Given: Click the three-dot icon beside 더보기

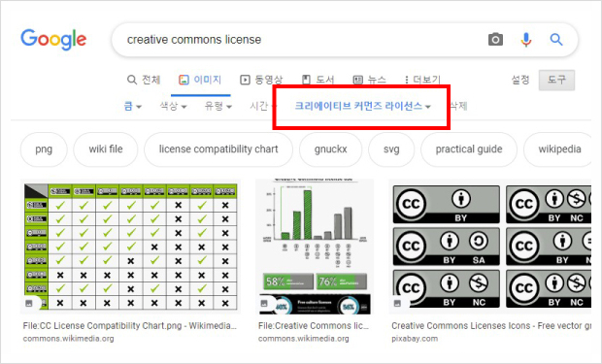Looking at the screenshot, I should pos(406,80).
